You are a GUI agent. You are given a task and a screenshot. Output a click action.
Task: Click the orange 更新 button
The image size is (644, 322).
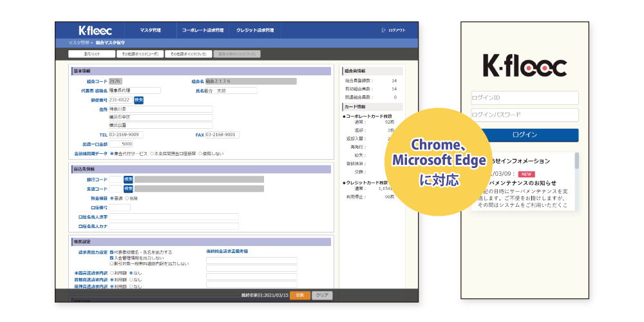click(300, 296)
